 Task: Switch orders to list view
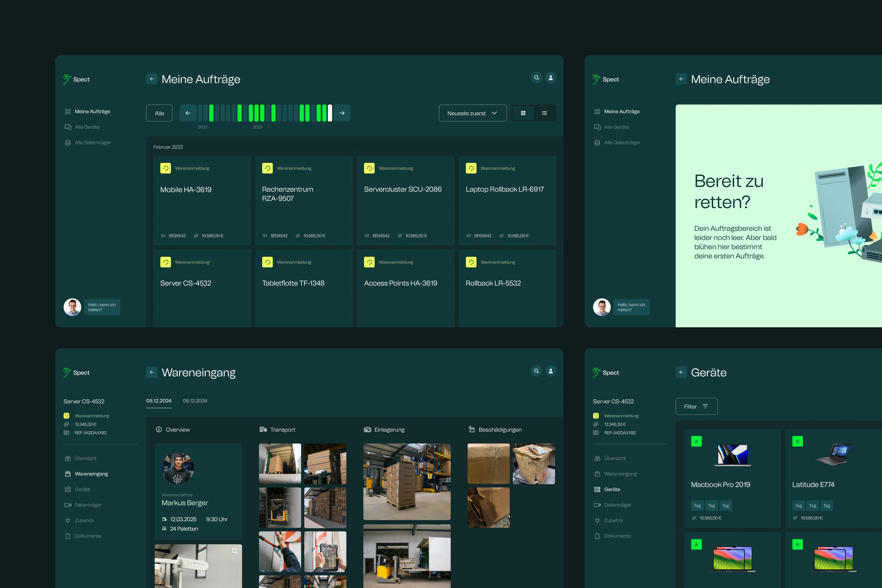pos(544,113)
